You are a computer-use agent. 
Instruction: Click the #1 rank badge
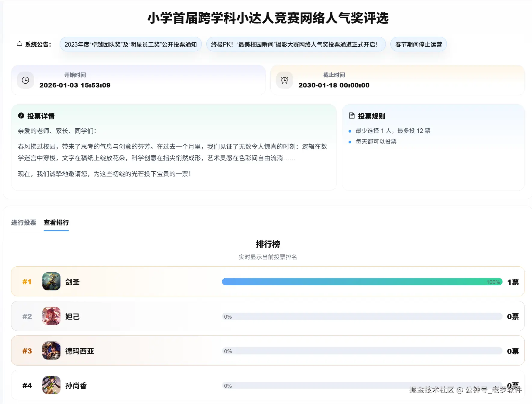click(27, 282)
